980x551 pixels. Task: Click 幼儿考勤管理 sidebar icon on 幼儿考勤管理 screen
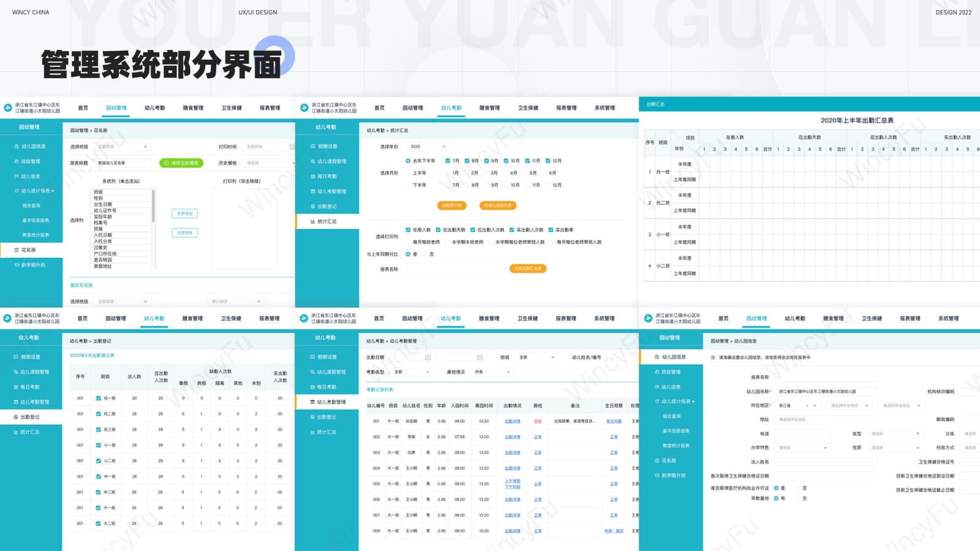click(x=312, y=402)
